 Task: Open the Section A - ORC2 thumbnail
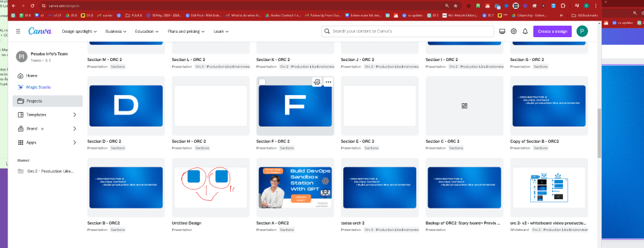tap(295, 188)
